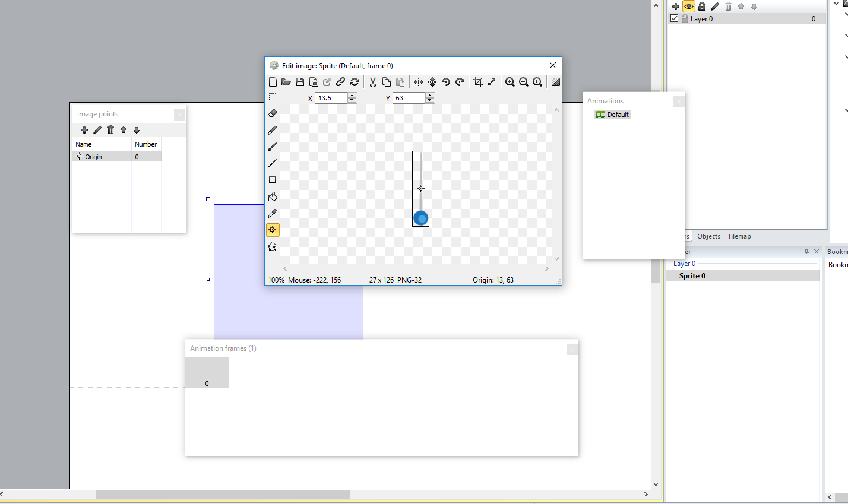Increase the X origin value with stepper

pyautogui.click(x=352, y=96)
